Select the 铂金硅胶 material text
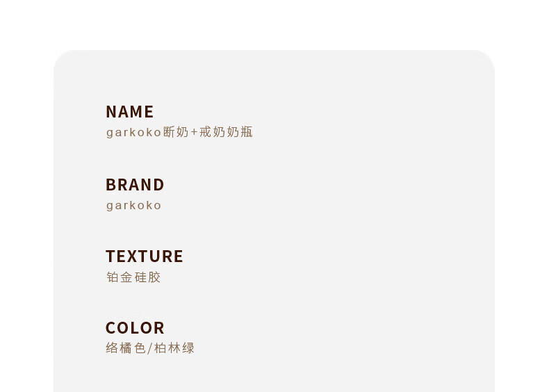The image size is (549, 392). [133, 277]
